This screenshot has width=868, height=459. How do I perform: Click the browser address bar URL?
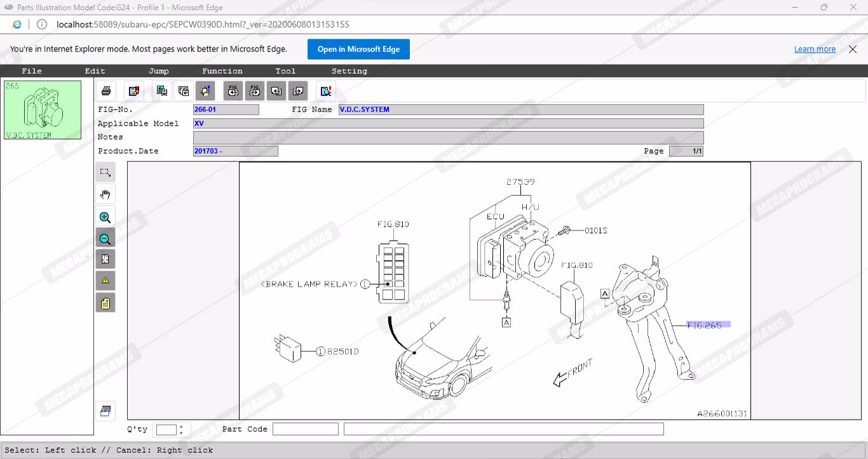click(x=203, y=24)
